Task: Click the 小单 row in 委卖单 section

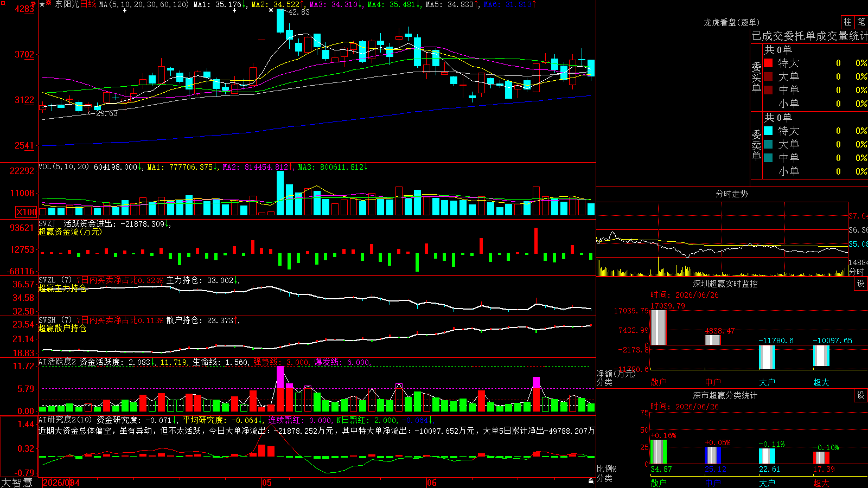Action: tap(815, 171)
